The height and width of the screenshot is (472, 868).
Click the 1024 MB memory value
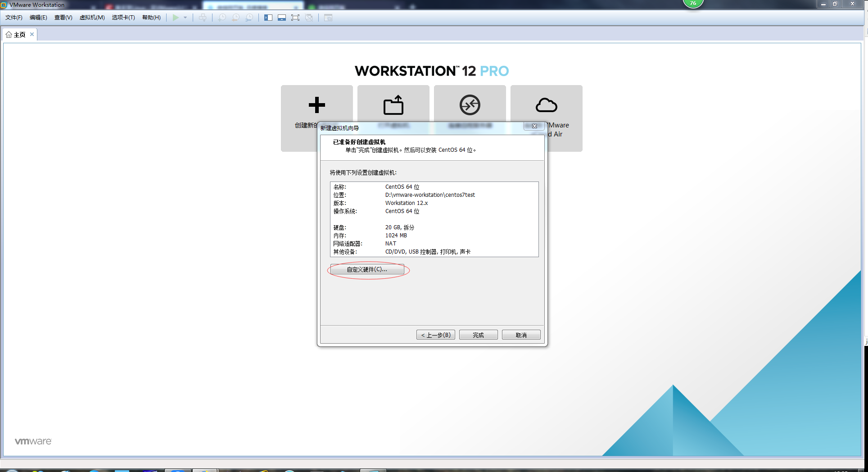(x=396, y=236)
